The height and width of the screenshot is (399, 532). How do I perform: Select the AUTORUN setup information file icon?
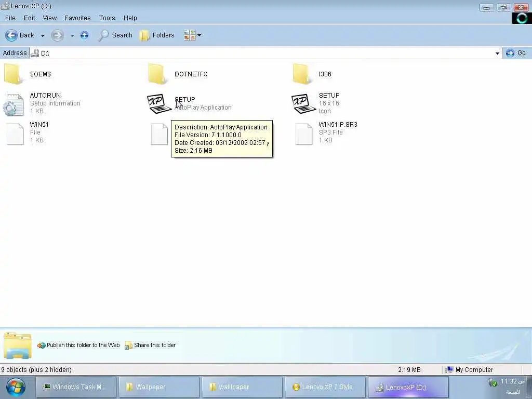coord(14,104)
